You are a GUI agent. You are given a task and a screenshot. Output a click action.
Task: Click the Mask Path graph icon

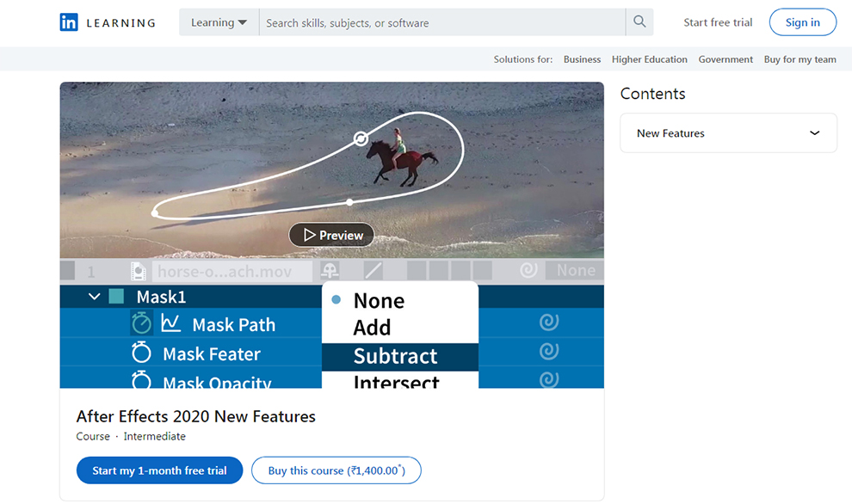170,323
